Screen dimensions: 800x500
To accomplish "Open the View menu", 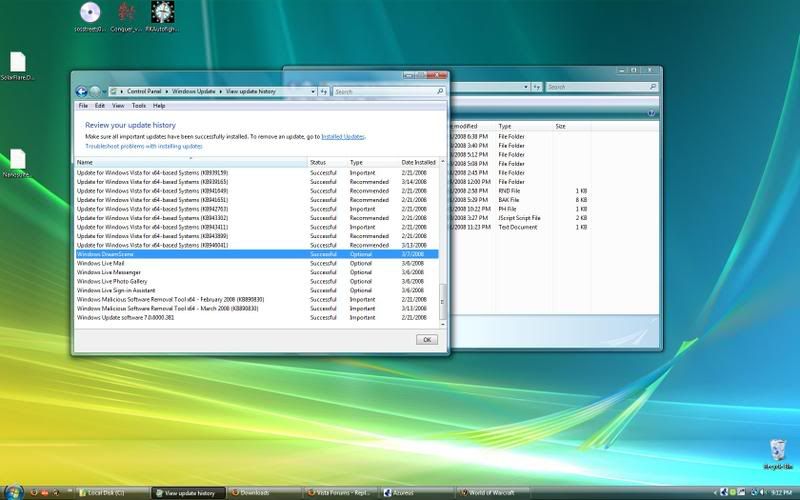I will (x=118, y=106).
